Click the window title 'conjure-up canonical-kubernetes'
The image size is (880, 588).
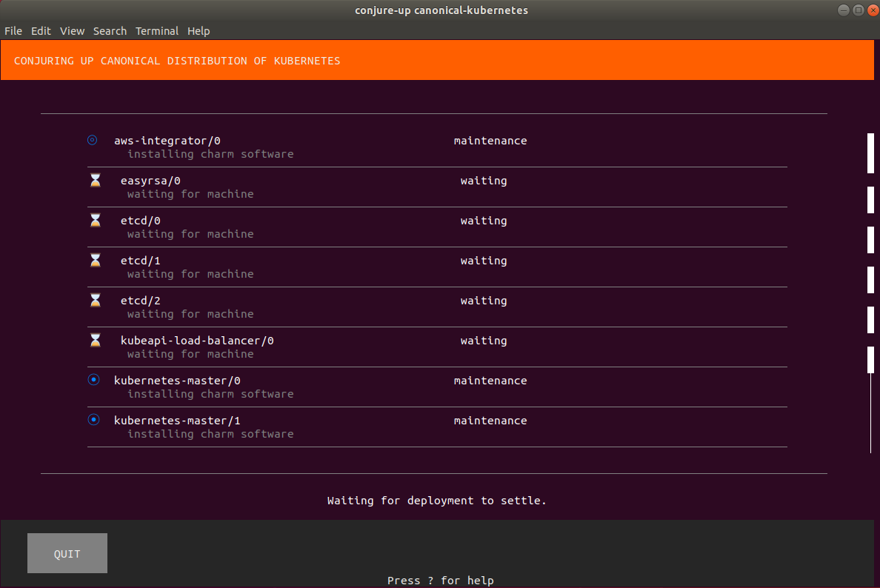click(441, 10)
